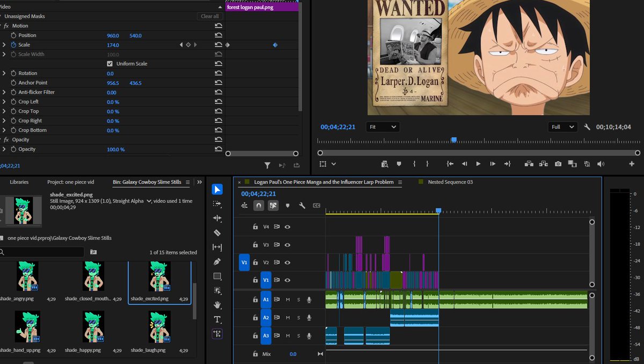Click the Mark Out button
644x364 pixels.
point(427,164)
